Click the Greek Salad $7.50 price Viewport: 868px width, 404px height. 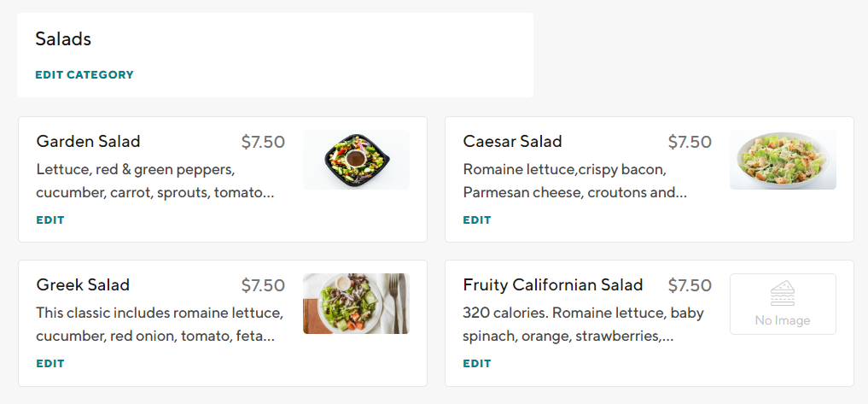tap(263, 285)
